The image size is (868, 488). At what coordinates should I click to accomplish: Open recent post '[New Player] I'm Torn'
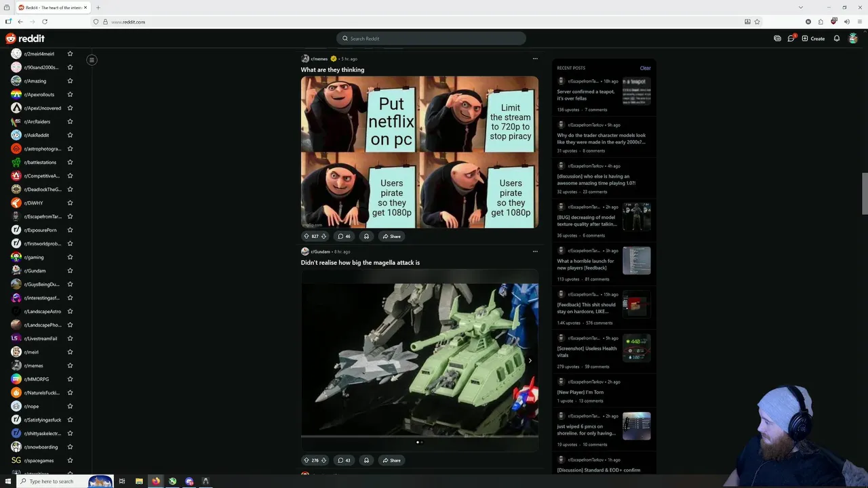pos(580,392)
